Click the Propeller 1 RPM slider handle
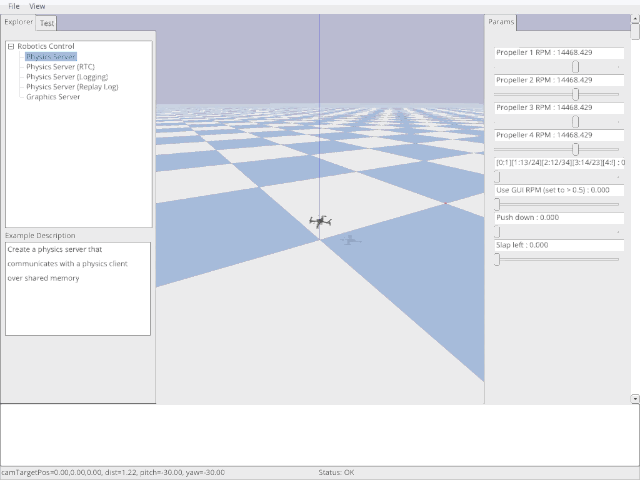The image size is (640, 480). point(575,67)
